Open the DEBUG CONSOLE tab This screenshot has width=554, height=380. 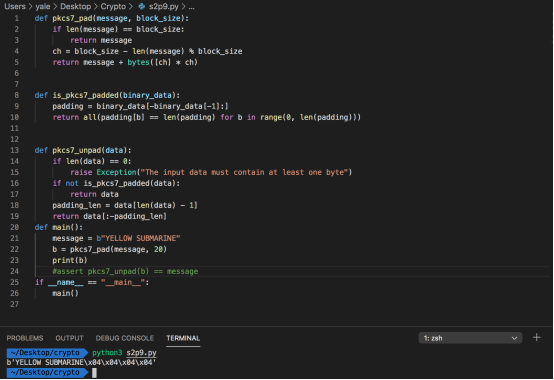pos(125,338)
